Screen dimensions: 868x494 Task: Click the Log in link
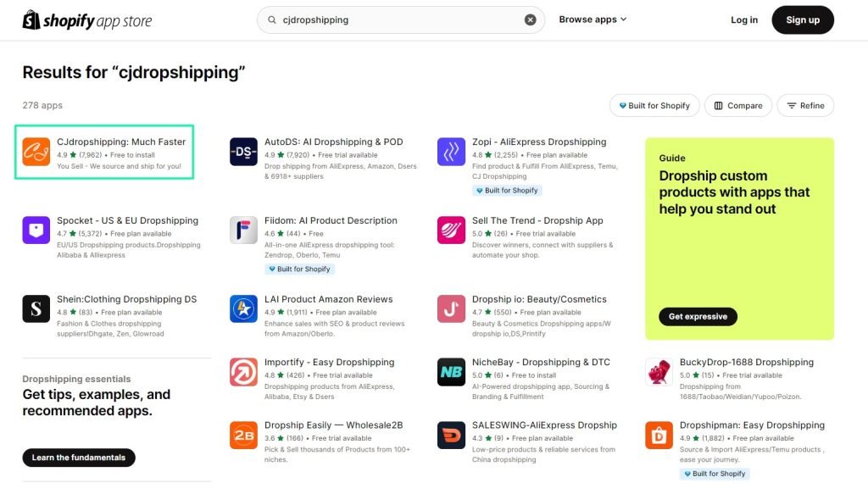coord(744,20)
